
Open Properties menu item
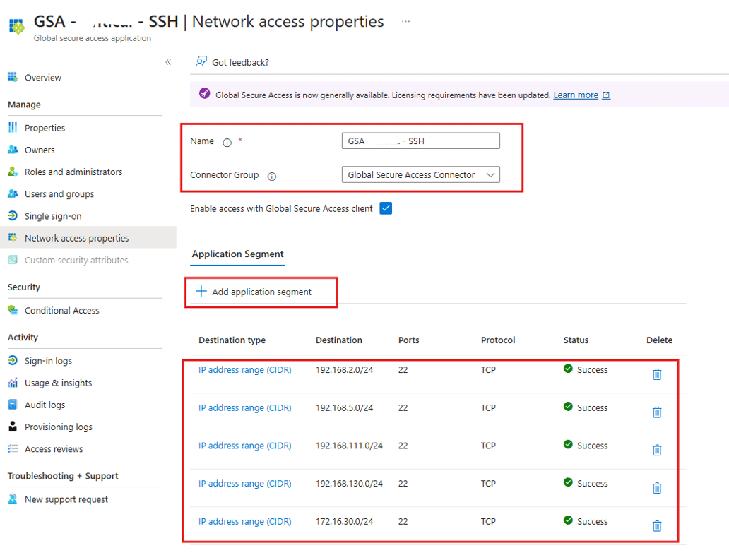tap(45, 128)
